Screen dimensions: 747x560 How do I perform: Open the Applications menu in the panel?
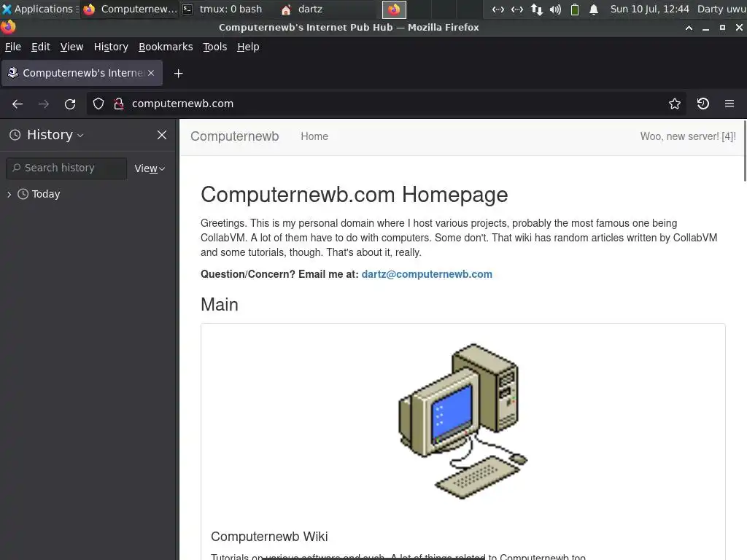(x=39, y=9)
